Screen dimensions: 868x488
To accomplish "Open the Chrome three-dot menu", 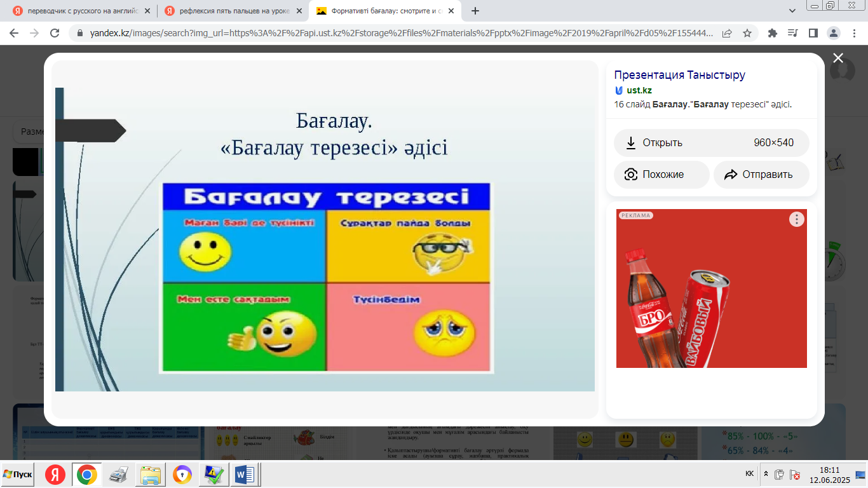I will point(853,34).
